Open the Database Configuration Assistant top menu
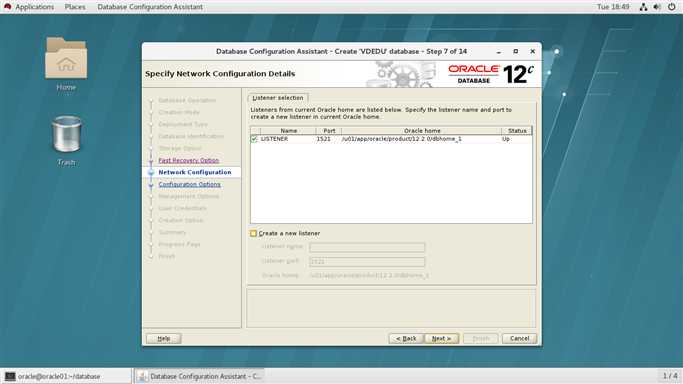The width and height of the screenshot is (683, 384). [150, 7]
